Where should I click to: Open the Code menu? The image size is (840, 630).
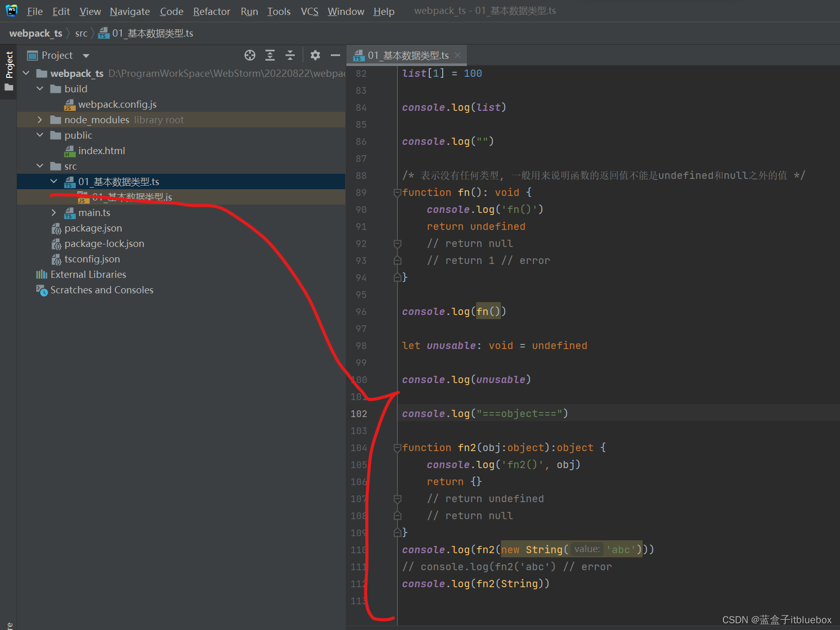[x=172, y=11]
